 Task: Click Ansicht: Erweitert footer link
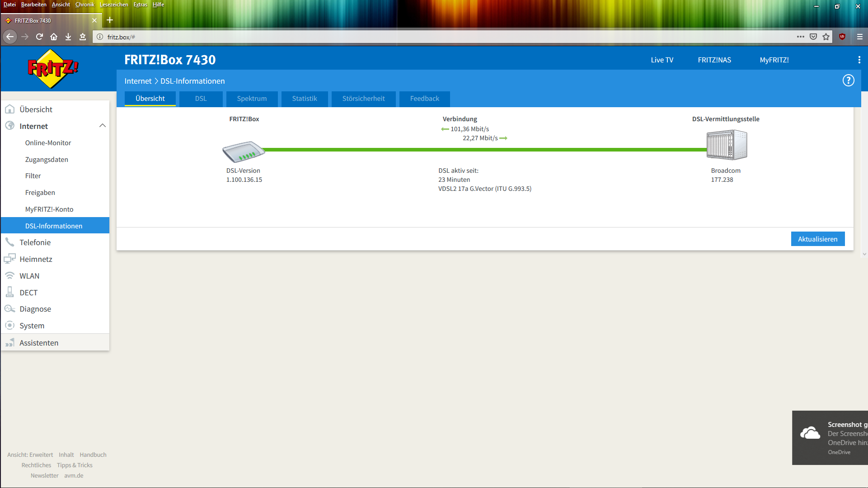[30, 455]
